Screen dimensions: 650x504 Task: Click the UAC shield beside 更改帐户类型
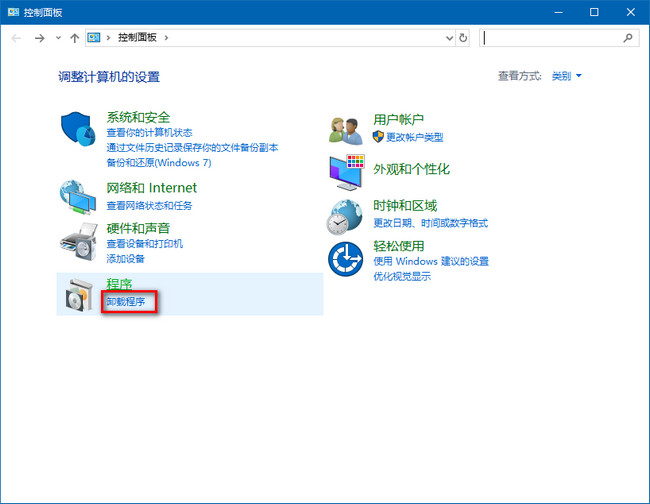pos(378,137)
